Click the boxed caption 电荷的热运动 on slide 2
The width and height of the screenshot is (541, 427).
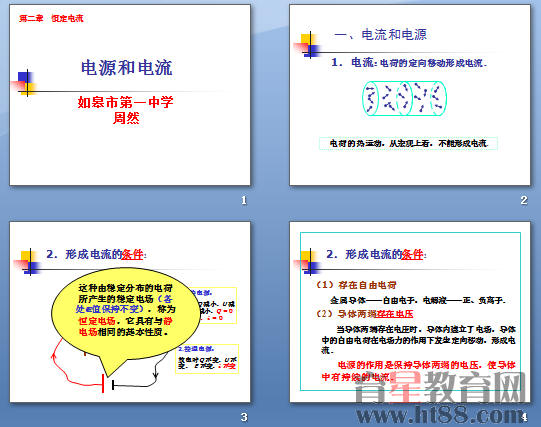409,143
